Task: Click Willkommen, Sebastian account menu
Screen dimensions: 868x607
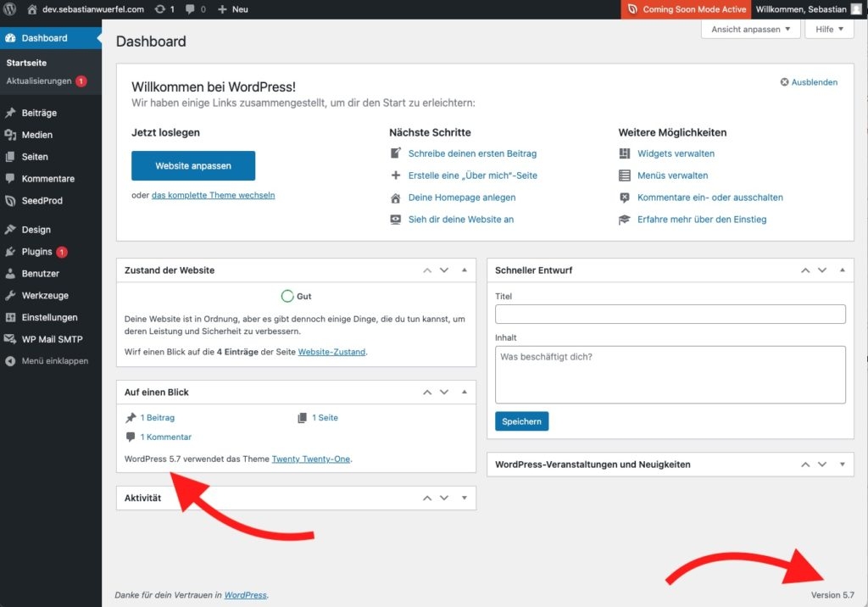Action: [x=810, y=9]
